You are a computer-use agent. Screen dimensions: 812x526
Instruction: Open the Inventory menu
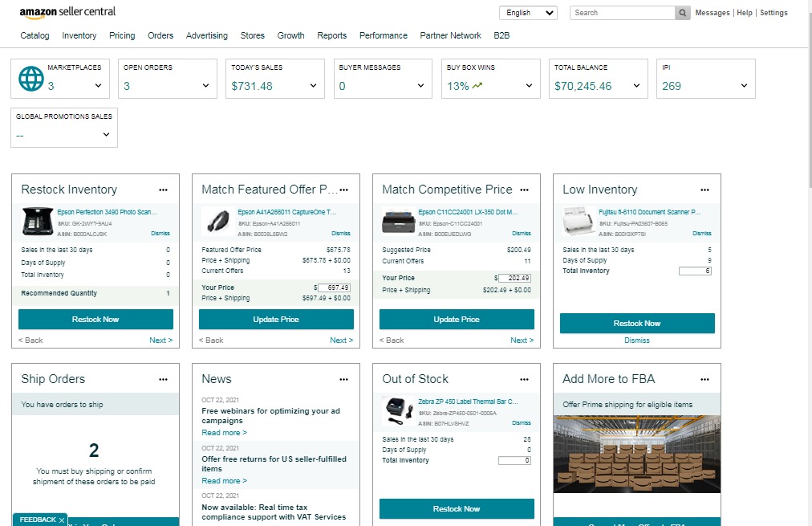79,35
